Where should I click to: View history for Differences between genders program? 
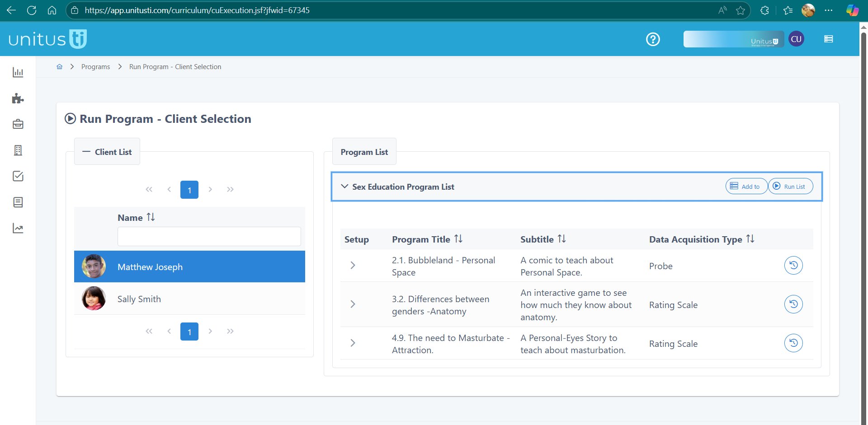793,304
